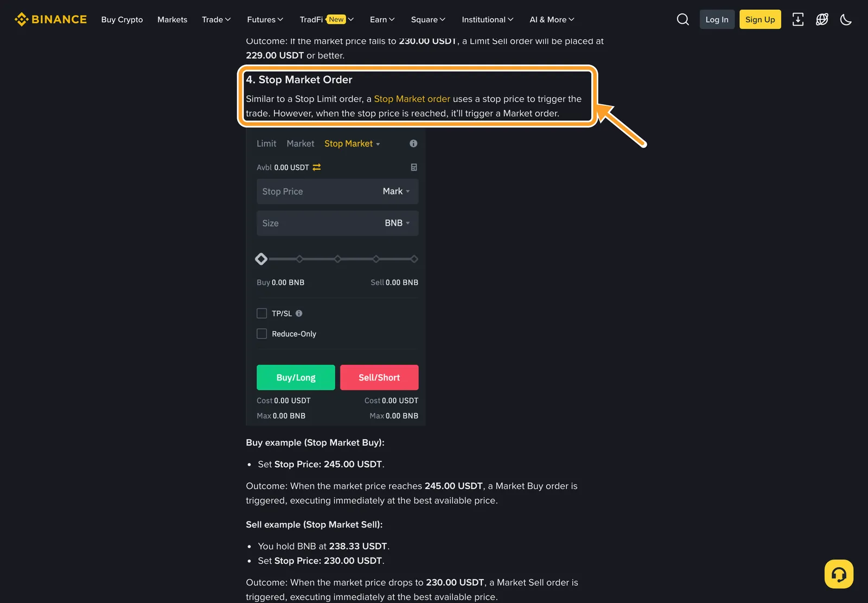Screen dimensions: 868x603
Task: Expand the AI & More menu
Action: tap(552, 20)
